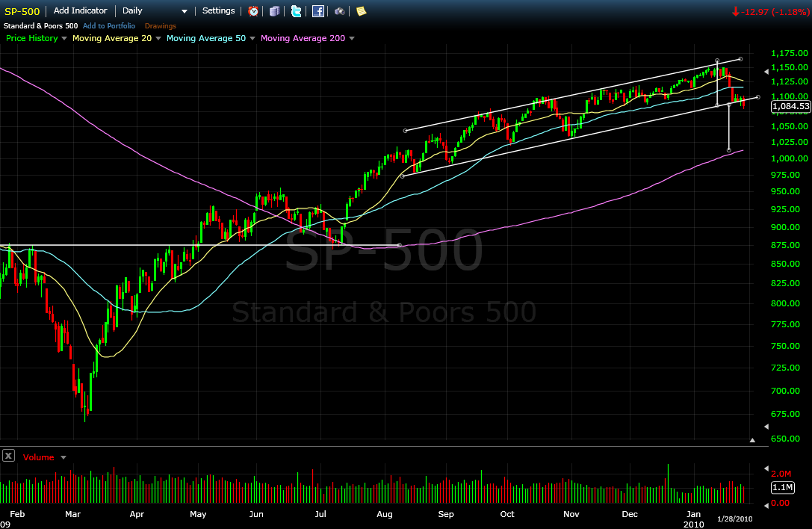Open the Drawings link
Image resolution: width=812 pixels, height=529 pixels.
(x=160, y=25)
